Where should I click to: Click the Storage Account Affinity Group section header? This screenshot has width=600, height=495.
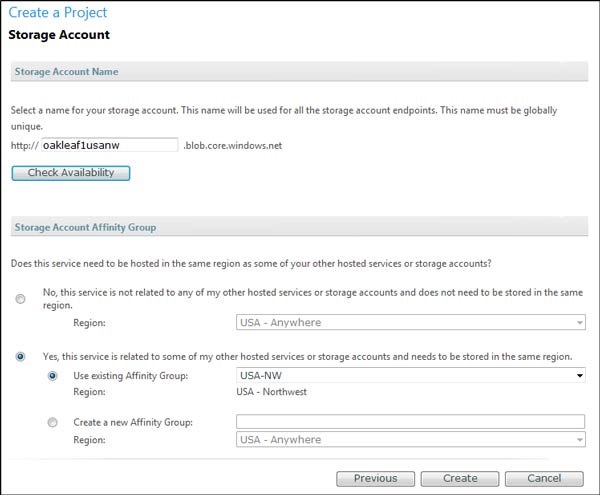[299, 227]
